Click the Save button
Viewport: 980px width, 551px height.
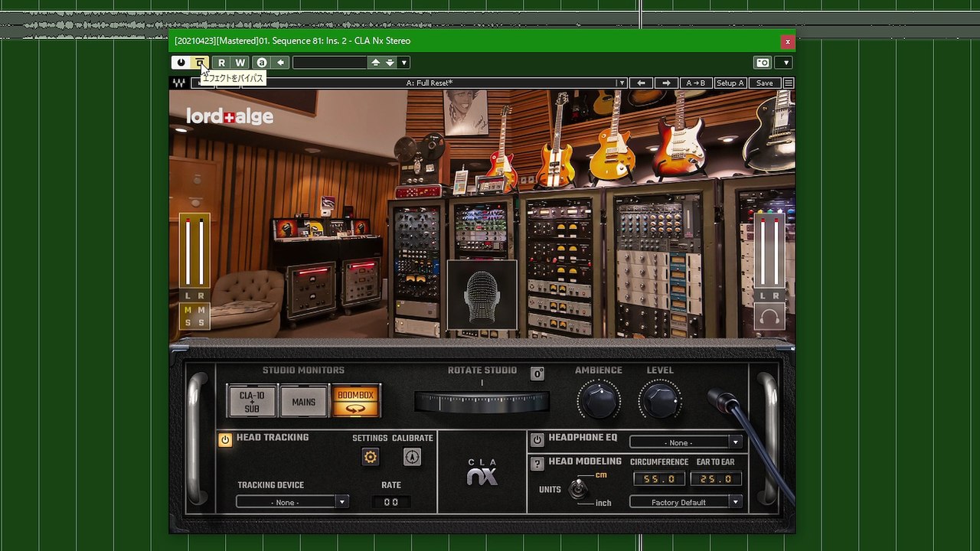pos(764,83)
